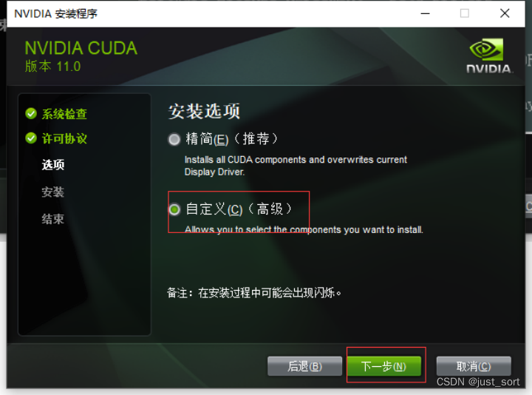Go to next step with 下一步(N)
532x395 pixels.
[x=383, y=366]
